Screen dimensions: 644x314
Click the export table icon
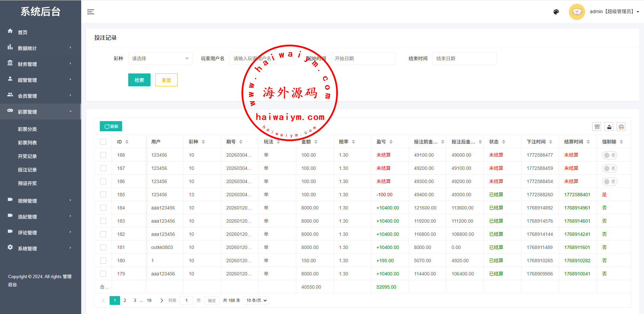point(609,127)
